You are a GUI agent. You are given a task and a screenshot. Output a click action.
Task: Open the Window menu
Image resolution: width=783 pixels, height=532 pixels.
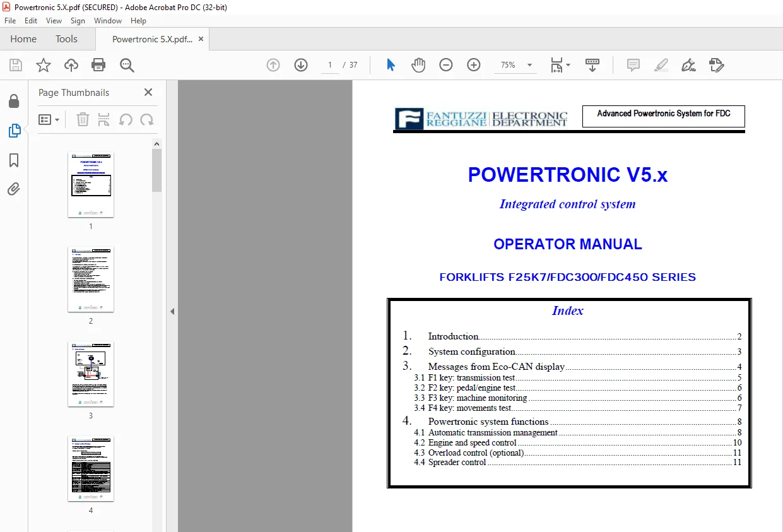click(108, 21)
